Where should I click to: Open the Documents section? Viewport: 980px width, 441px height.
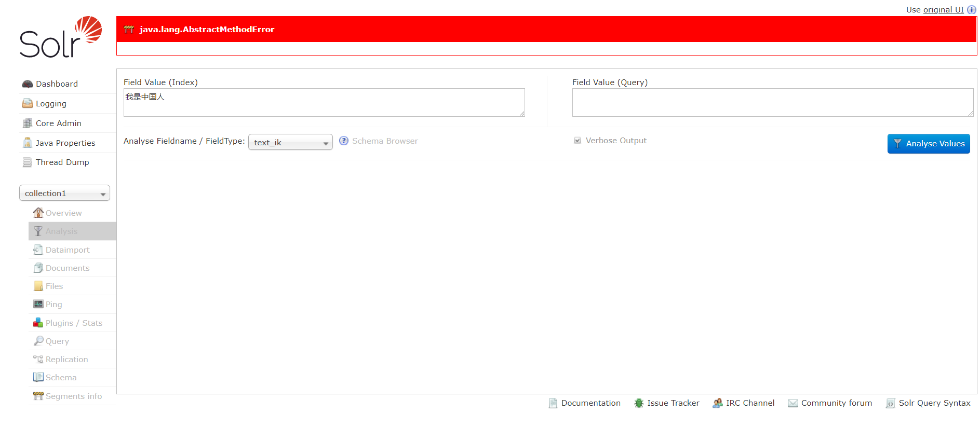pos(68,268)
